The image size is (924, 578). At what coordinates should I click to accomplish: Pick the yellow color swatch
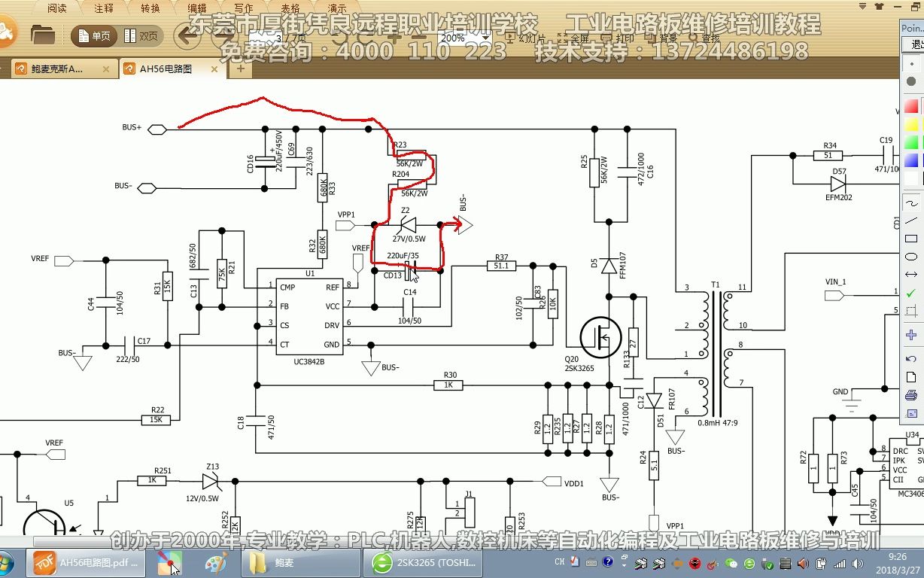coord(911,124)
